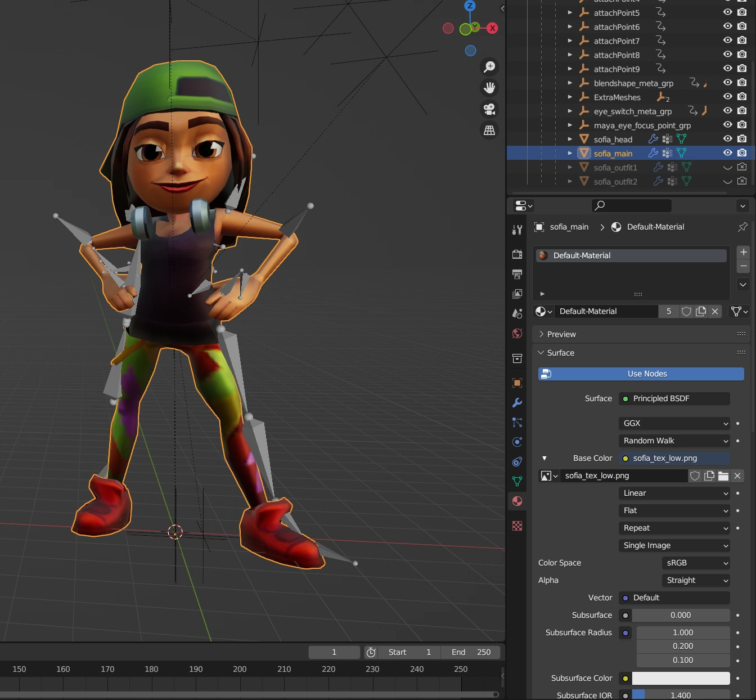Screen dimensions: 756x700
Task: Unlink Default-Material with the X icon
Action: click(x=715, y=311)
